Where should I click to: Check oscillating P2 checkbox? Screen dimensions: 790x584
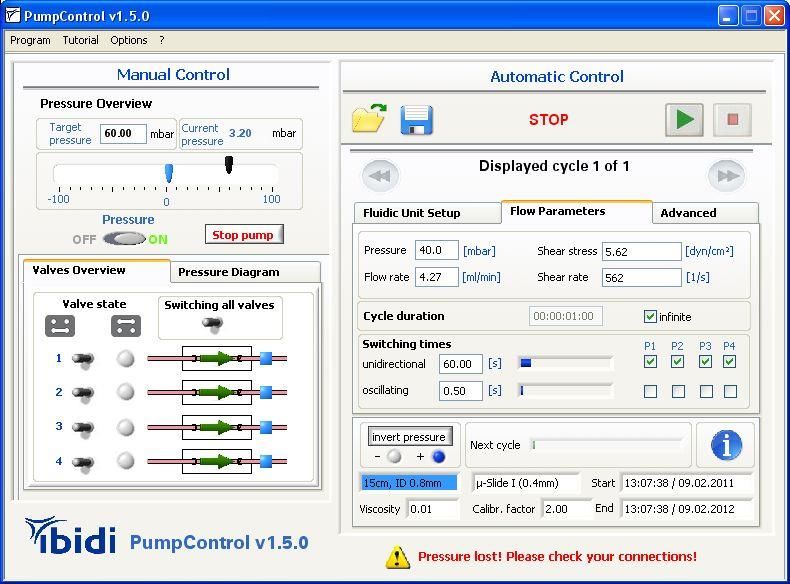point(679,392)
